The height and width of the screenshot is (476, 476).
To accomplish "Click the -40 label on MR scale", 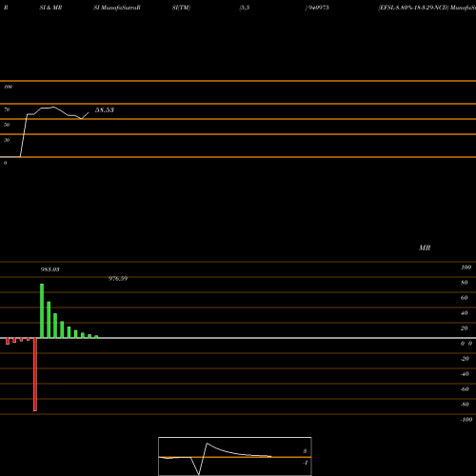I will (465, 374).
